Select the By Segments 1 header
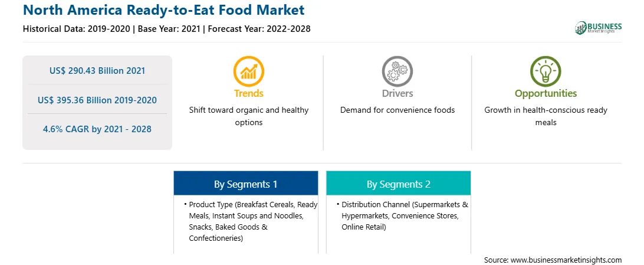 tap(245, 183)
